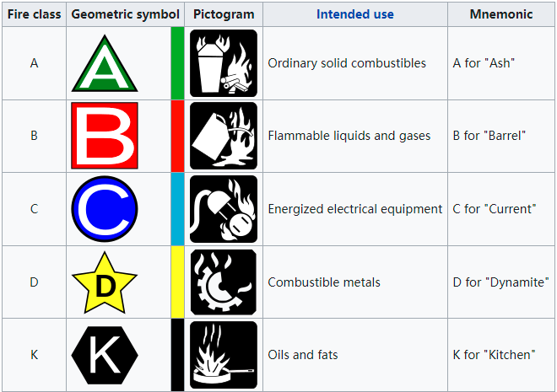557x392 pixels.
Task: Click the red square Class B symbol
Action: [105, 136]
